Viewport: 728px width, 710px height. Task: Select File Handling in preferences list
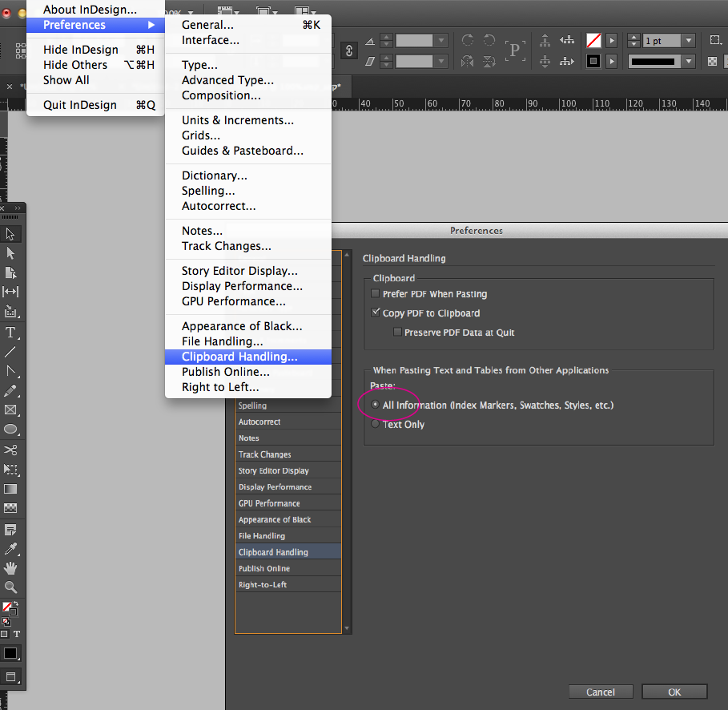click(288, 536)
